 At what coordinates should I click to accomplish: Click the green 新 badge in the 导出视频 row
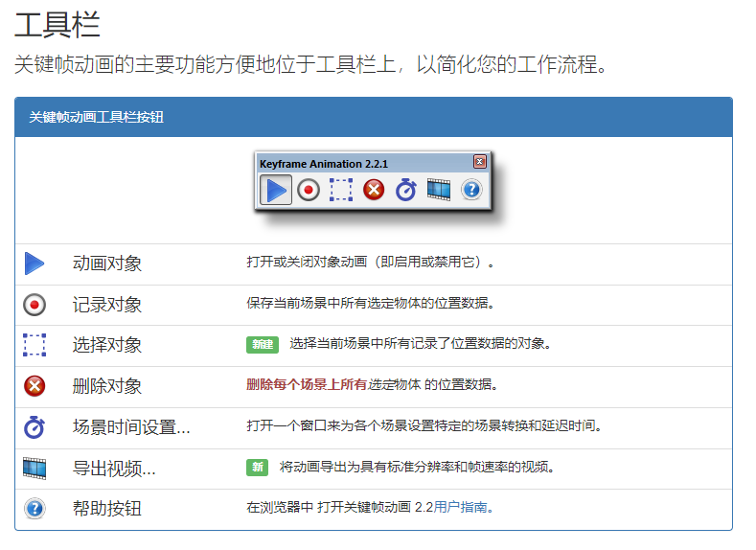click(x=257, y=468)
